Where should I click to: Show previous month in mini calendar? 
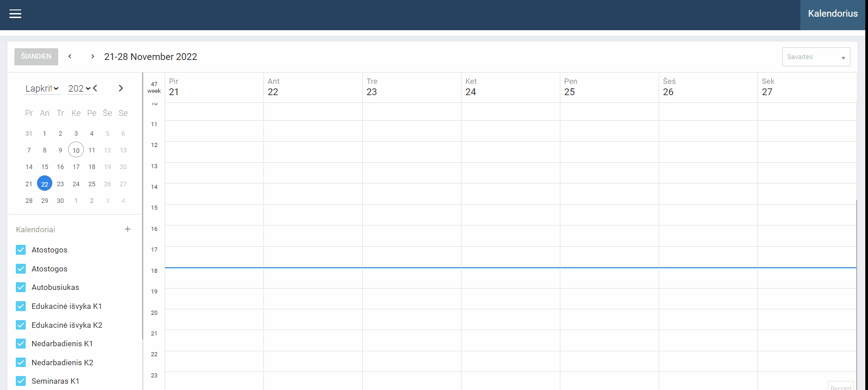(96, 88)
